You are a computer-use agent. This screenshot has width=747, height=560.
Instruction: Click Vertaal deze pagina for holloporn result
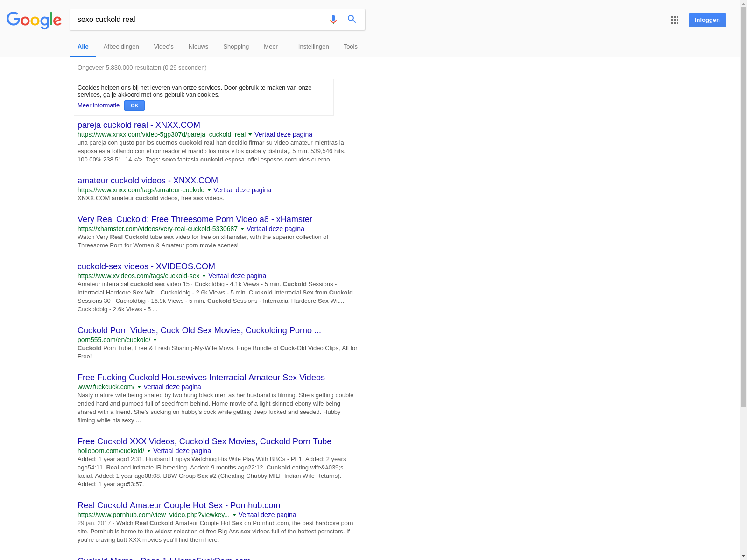coord(182,451)
